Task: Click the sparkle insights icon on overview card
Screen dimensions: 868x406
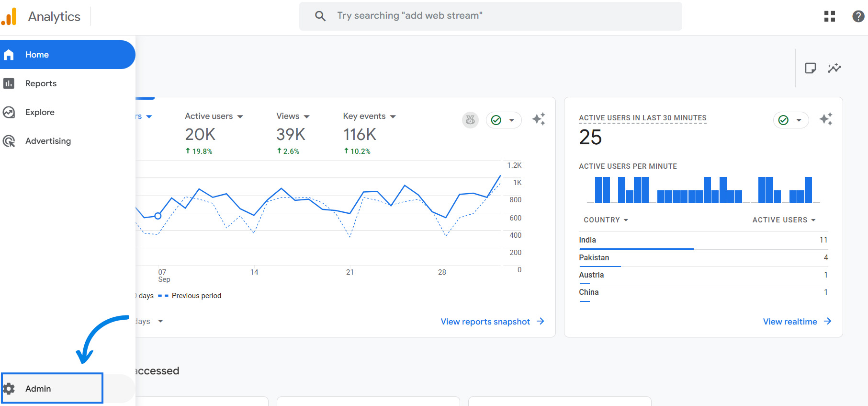Action: [x=539, y=119]
